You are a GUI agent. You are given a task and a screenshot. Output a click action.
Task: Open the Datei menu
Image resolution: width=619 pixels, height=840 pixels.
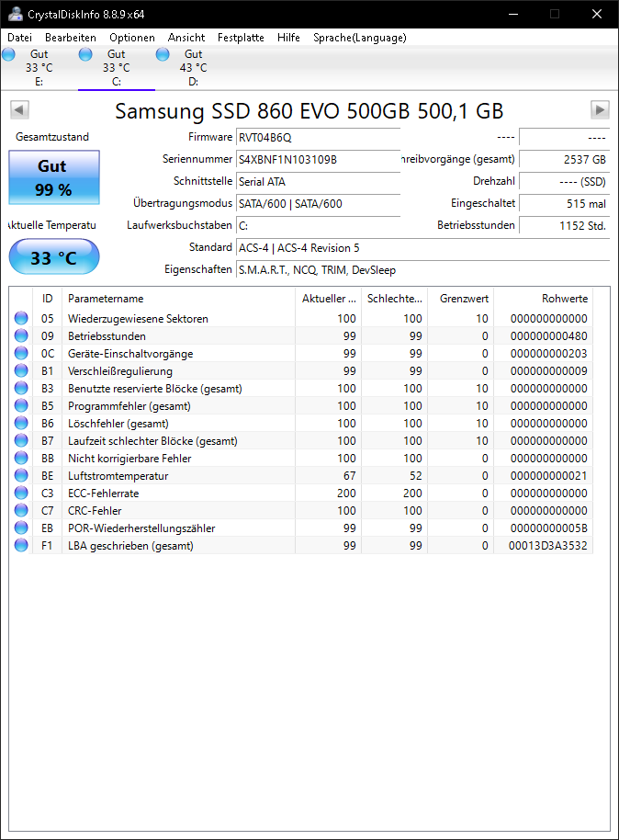point(20,38)
